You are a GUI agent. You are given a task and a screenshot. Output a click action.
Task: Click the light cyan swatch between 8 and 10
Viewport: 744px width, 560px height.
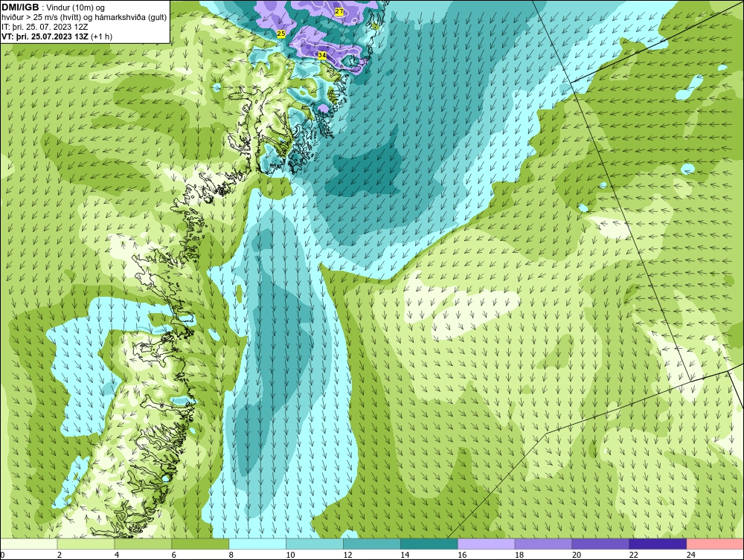click(257, 544)
